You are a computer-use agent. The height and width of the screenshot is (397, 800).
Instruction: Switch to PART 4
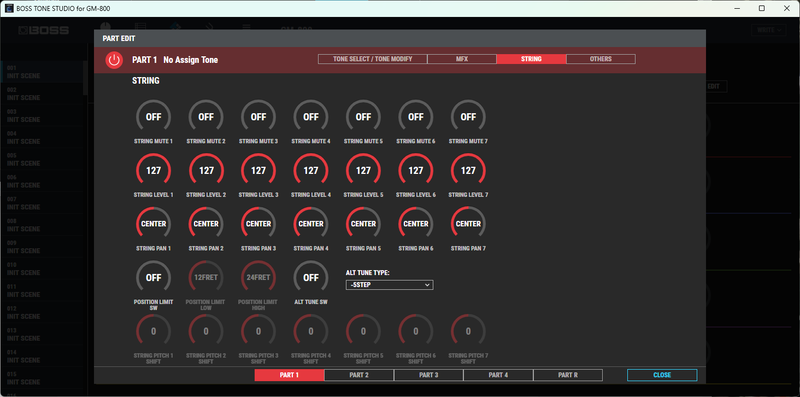pos(498,375)
